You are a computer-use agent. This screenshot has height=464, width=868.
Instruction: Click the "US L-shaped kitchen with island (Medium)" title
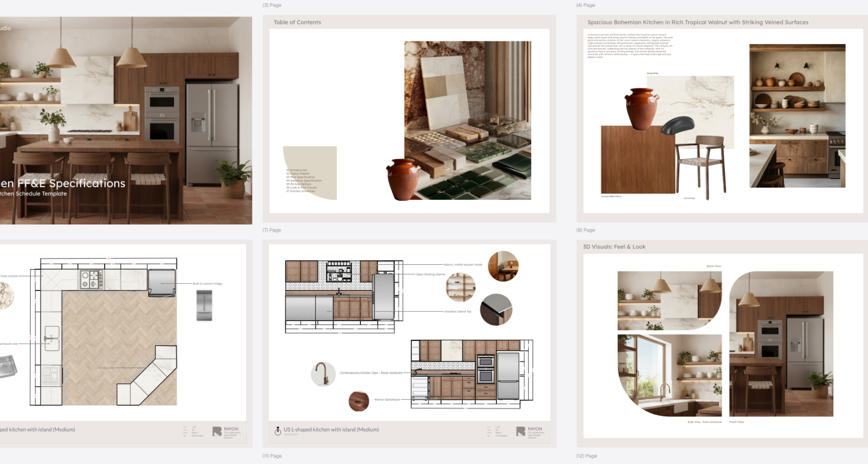coord(332,430)
